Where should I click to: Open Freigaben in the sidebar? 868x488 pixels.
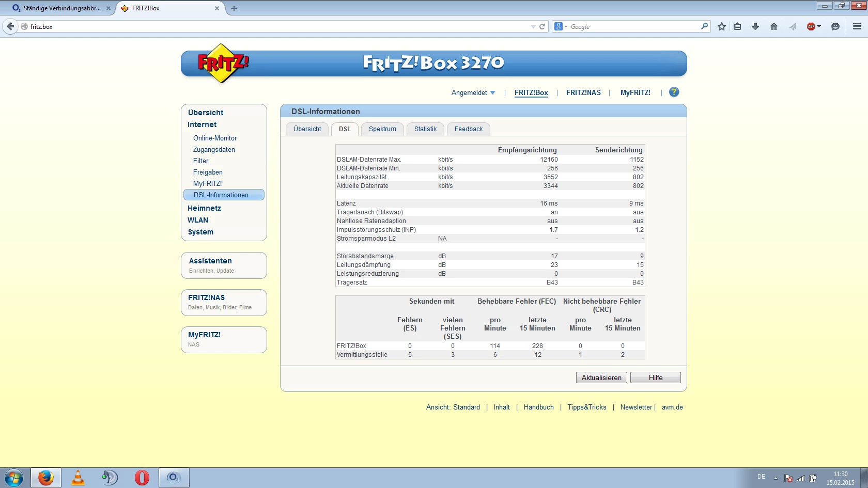pyautogui.click(x=208, y=172)
